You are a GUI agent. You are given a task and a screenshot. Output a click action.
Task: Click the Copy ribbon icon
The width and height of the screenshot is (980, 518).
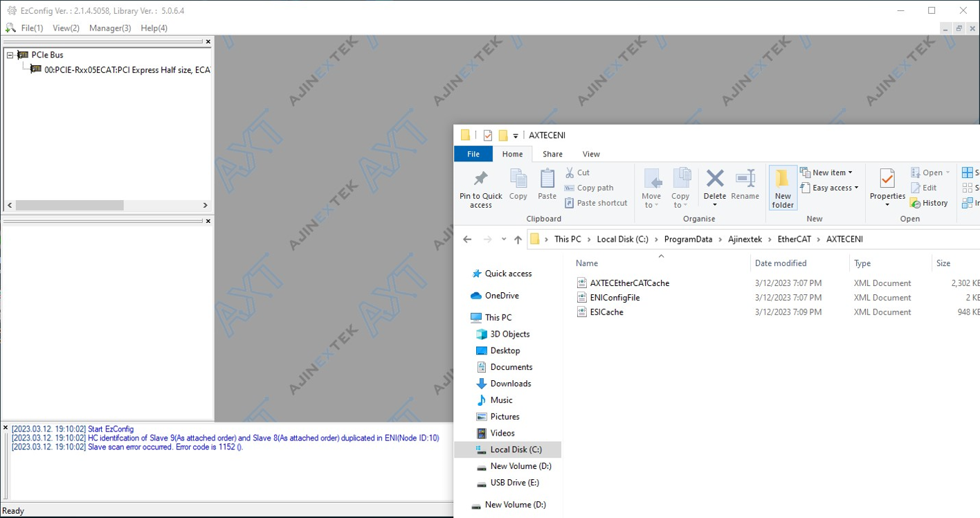click(518, 179)
